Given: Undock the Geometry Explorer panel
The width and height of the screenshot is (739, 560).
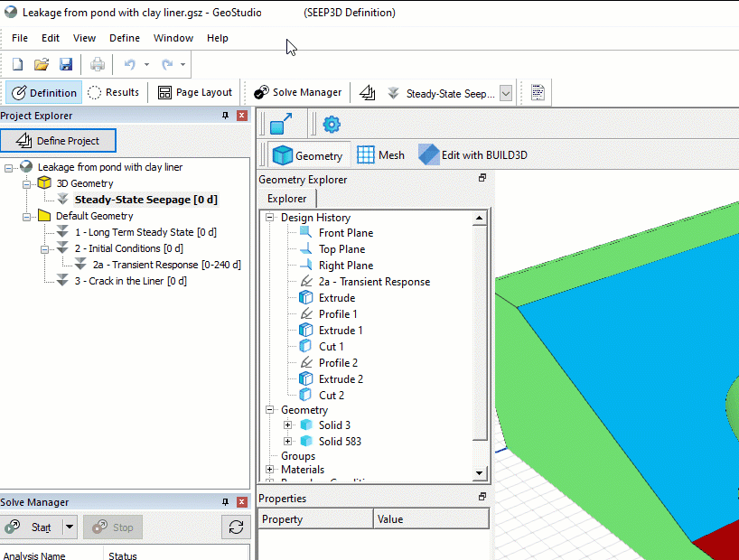Looking at the screenshot, I should (x=482, y=178).
